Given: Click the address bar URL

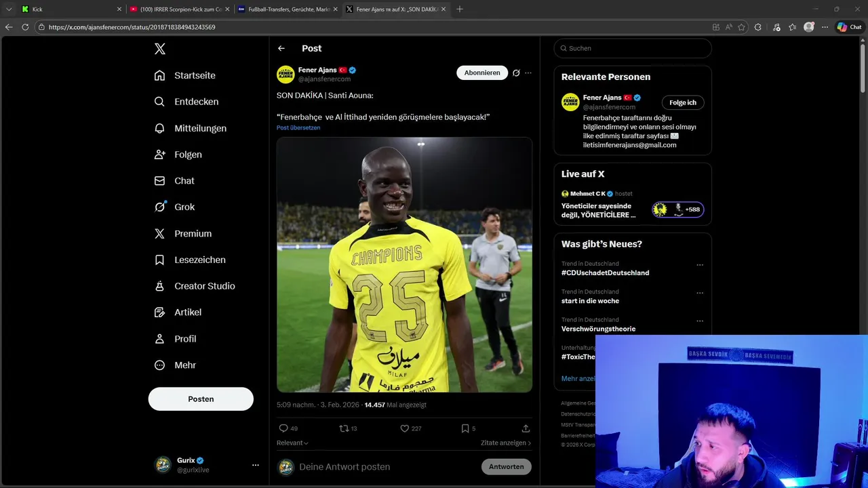Looking at the screenshot, I should point(132,27).
